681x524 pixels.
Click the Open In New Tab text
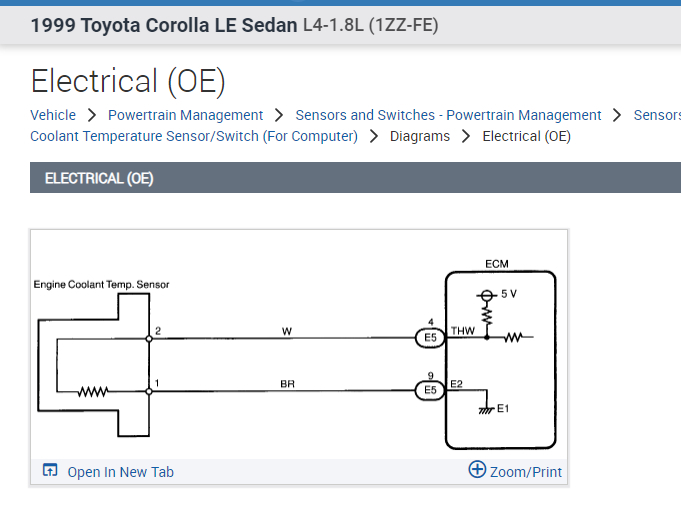tap(120, 472)
